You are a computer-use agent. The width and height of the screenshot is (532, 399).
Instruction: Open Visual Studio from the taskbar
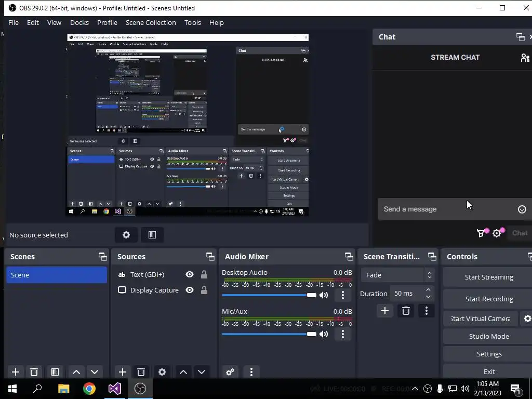click(115, 389)
